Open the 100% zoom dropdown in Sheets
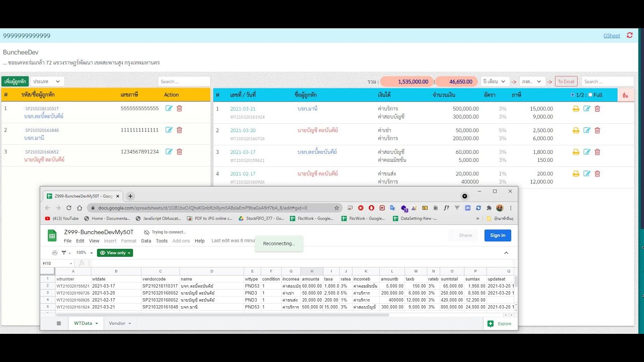The image size is (644, 362). pyautogui.click(x=85, y=253)
